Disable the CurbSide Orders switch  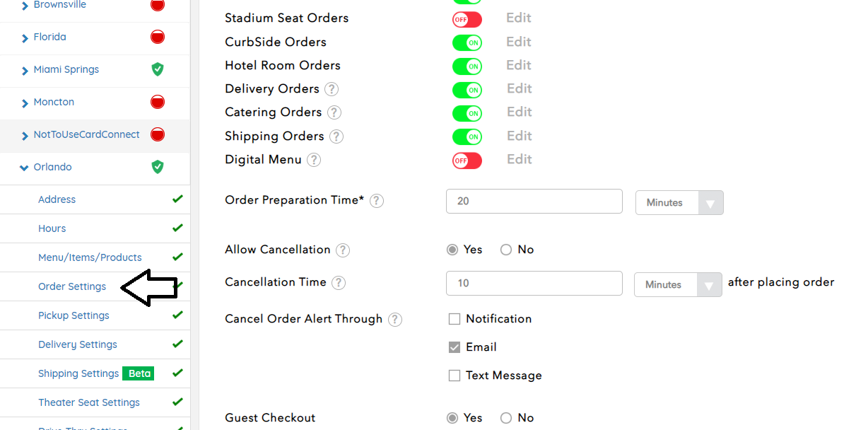click(467, 42)
